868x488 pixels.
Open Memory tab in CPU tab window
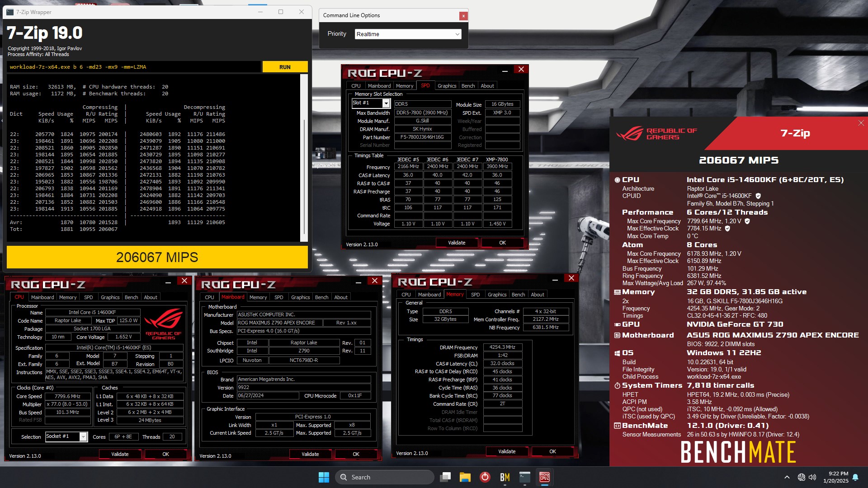(68, 297)
